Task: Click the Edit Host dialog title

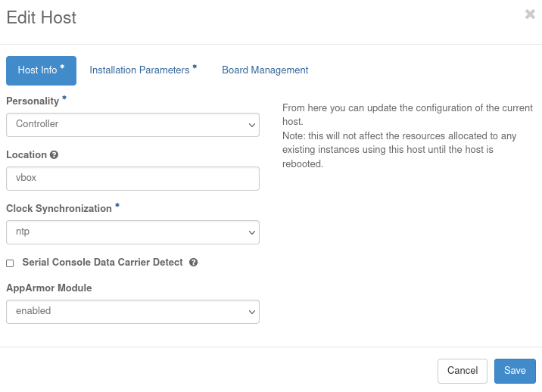Action: pyautogui.click(x=42, y=17)
